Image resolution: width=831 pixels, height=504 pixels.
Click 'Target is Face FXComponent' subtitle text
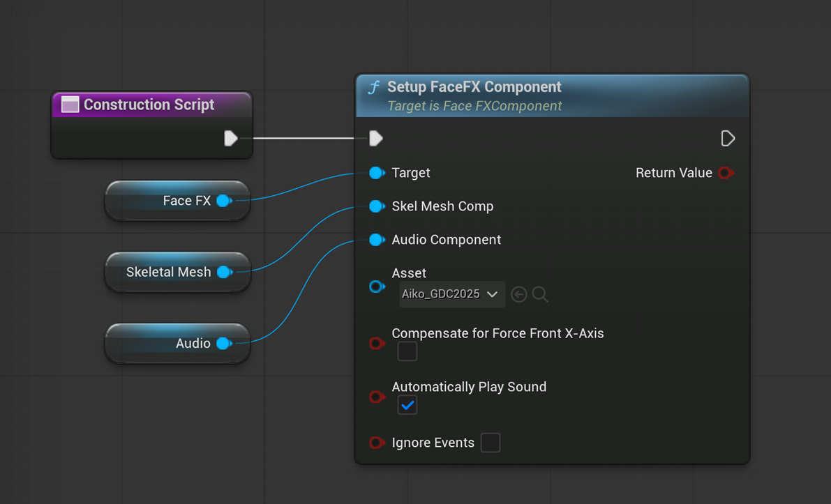(474, 106)
